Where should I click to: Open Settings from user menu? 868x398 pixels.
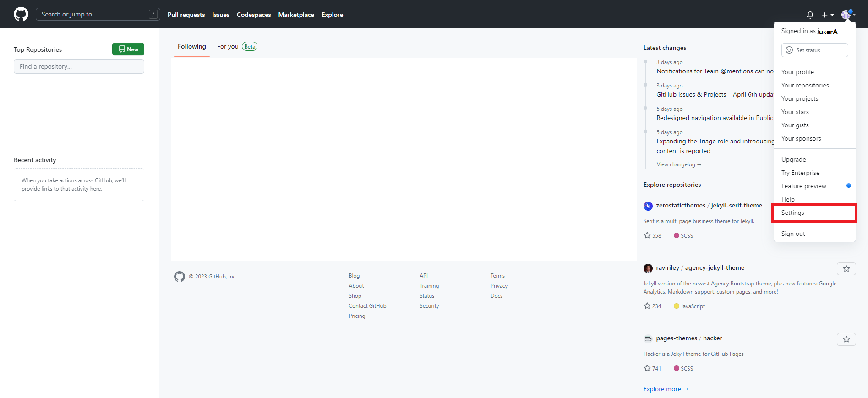(814, 213)
